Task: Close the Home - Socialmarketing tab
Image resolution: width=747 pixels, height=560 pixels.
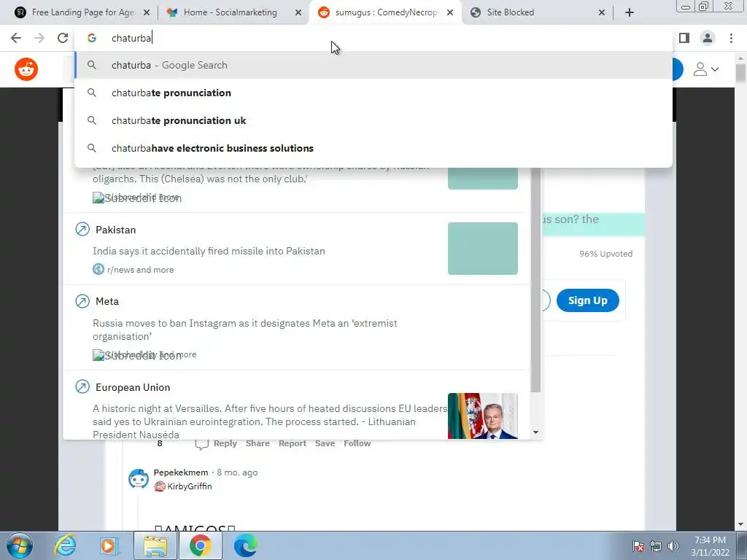Action: 298,12
